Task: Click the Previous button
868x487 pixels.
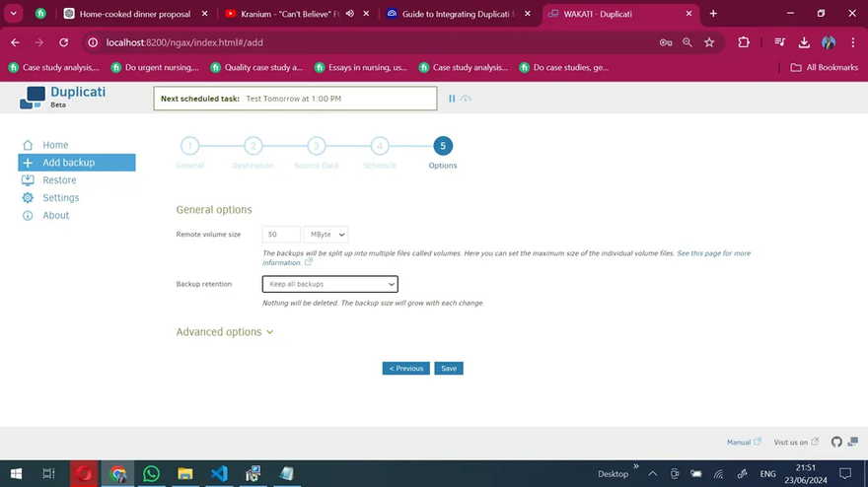Action: pos(405,368)
